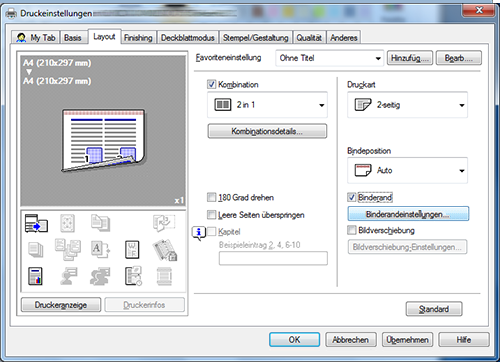Click the Bindeposition Auto page icon

(363, 170)
